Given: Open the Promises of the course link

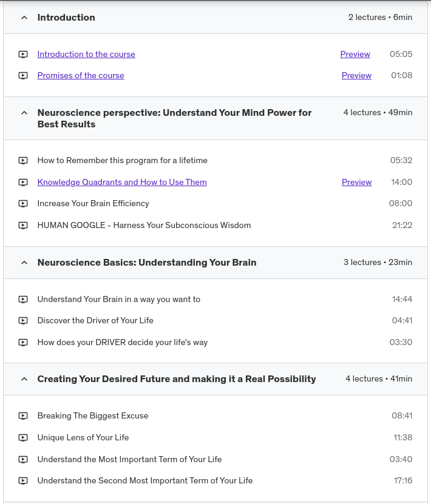Looking at the screenshot, I should 81,76.
